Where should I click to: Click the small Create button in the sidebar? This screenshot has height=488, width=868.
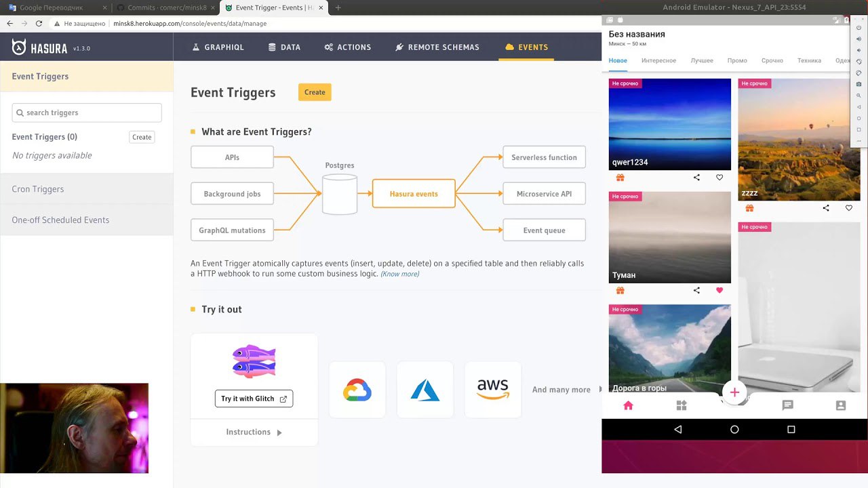coord(142,137)
